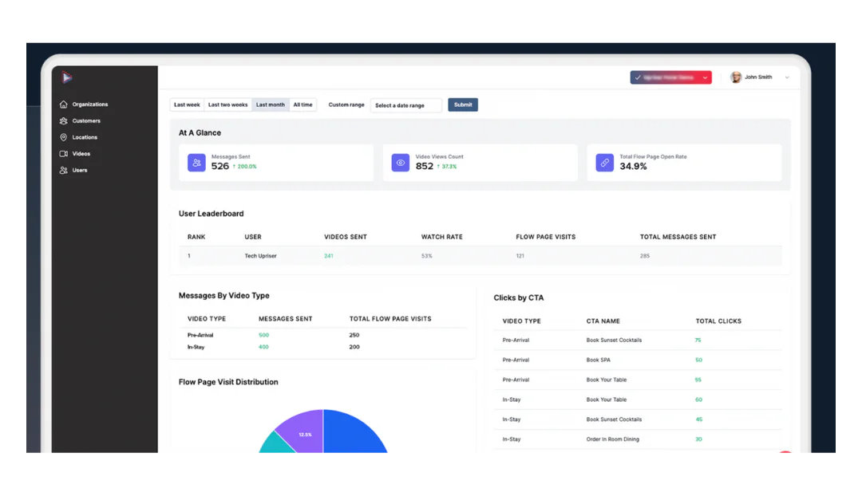Image resolution: width=862 pixels, height=504 pixels.
Task: Click the Messages Sent card icon
Action: click(196, 163)
